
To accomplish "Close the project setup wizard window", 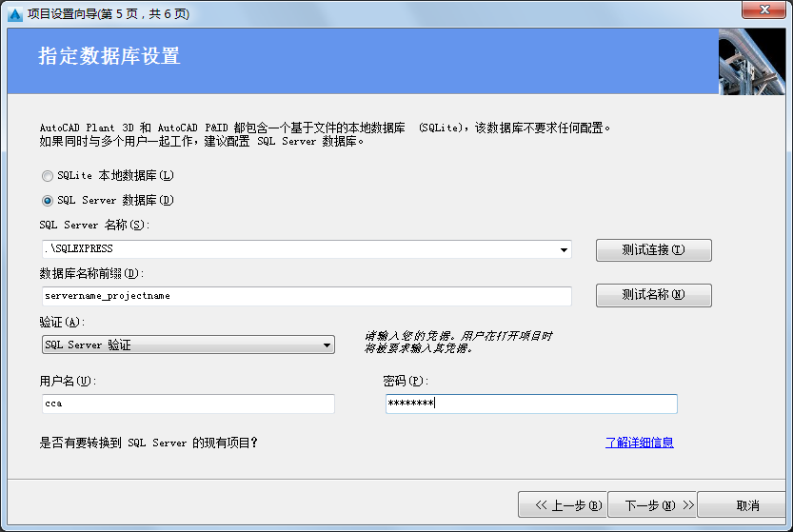I will point(764,10).
